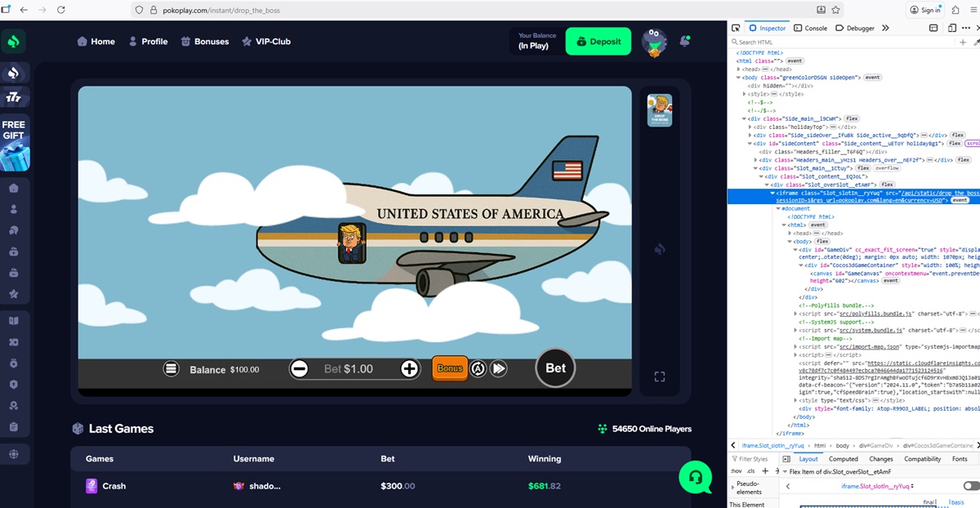Screen dimensions: 980x508
Task: Open the game menu hamburger icon
Action: (x=171, y=369)
